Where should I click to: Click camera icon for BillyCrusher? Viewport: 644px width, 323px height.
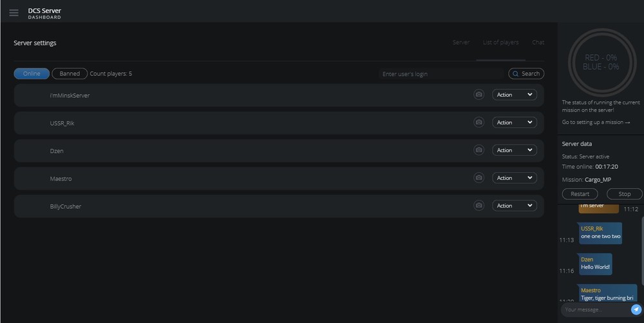click(x=478, y=206)
